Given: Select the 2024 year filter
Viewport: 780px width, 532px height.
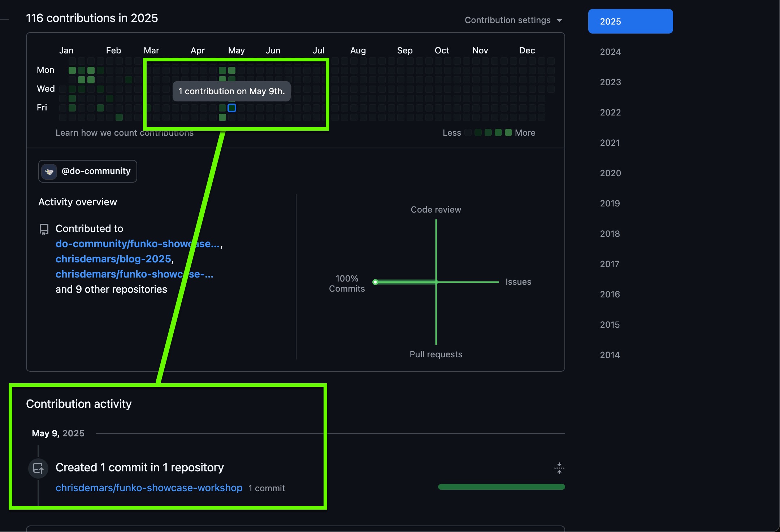Looking at the screenshot, I should [x=610, y=52].
